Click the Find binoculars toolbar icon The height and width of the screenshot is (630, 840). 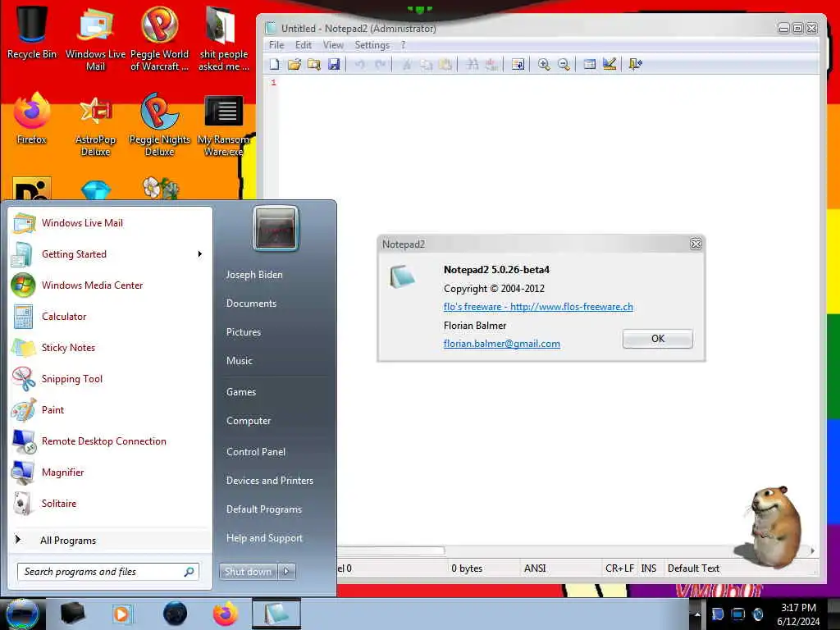472,65
